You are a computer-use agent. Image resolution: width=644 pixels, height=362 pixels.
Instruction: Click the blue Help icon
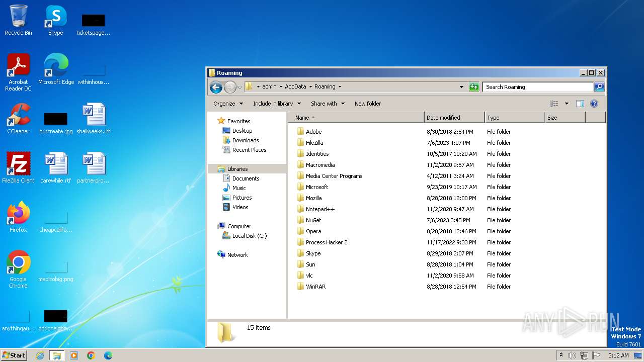594,104
